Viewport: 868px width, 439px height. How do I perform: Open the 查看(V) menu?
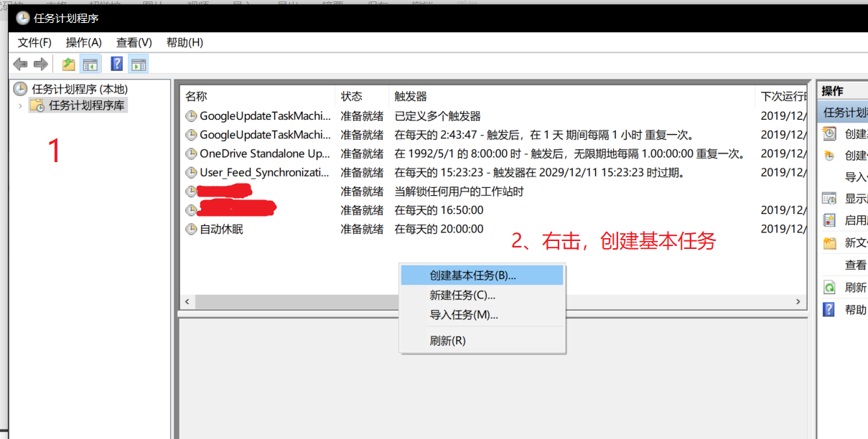[x=134, y=42]
